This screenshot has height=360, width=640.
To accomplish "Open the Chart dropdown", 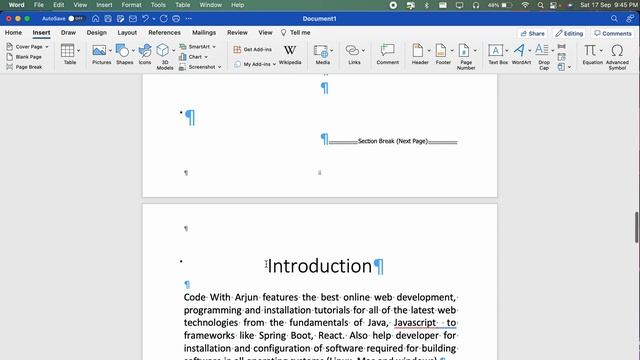I will tap(193, 57).
